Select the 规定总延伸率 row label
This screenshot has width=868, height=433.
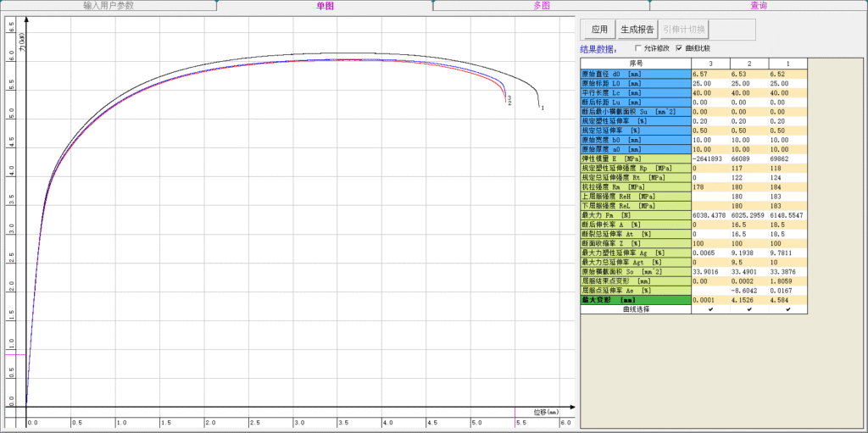pos(636,130)
